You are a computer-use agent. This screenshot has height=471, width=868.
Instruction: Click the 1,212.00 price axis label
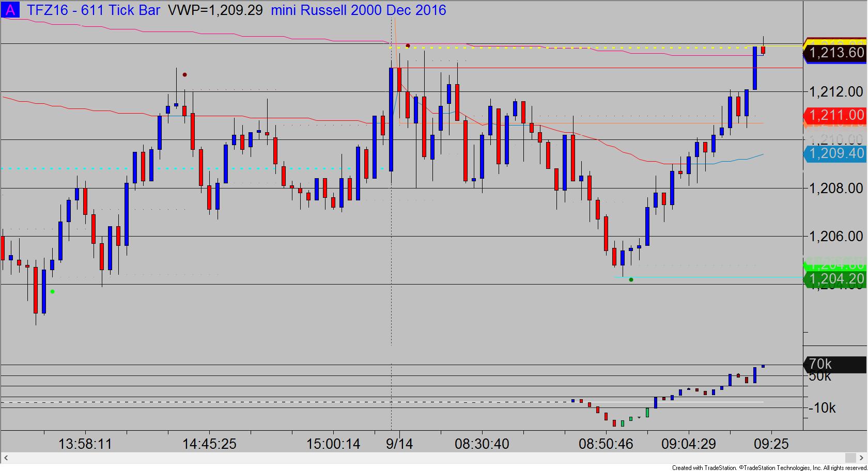tap(836, 92)
